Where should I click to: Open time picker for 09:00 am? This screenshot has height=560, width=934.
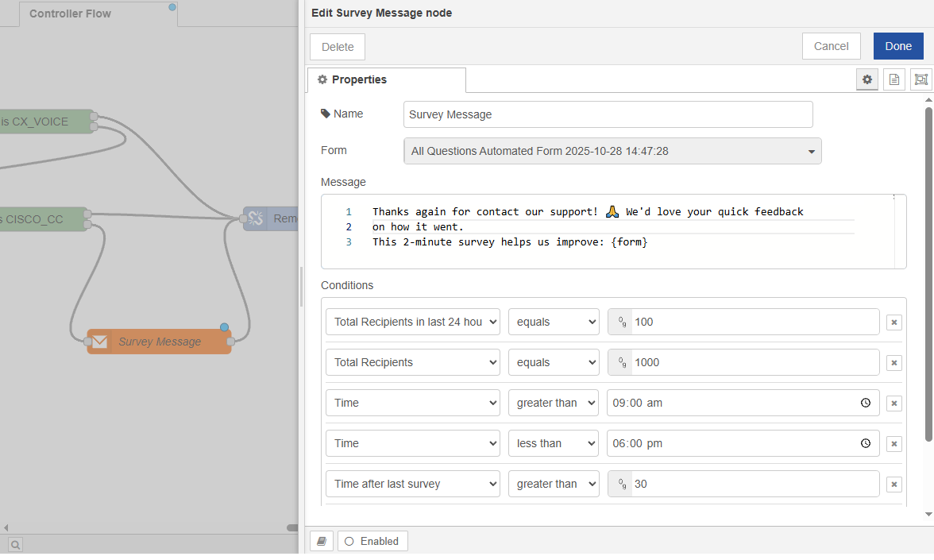pos(866,404)
